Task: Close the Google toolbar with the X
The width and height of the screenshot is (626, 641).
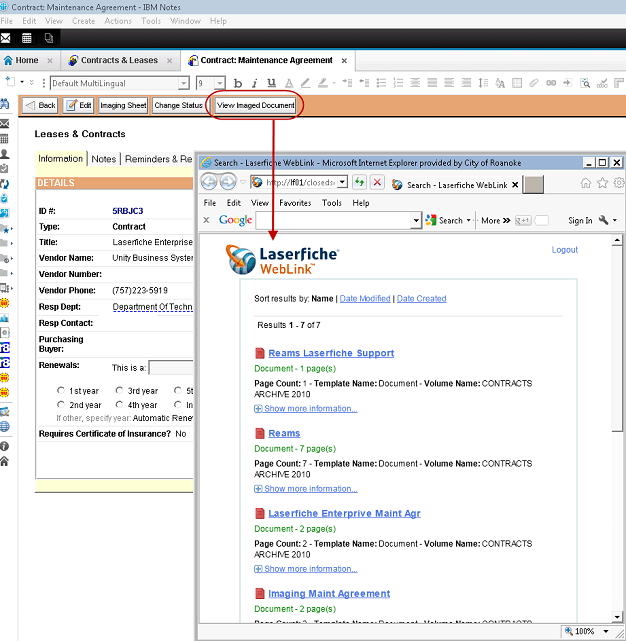Action: coord(206,220)
